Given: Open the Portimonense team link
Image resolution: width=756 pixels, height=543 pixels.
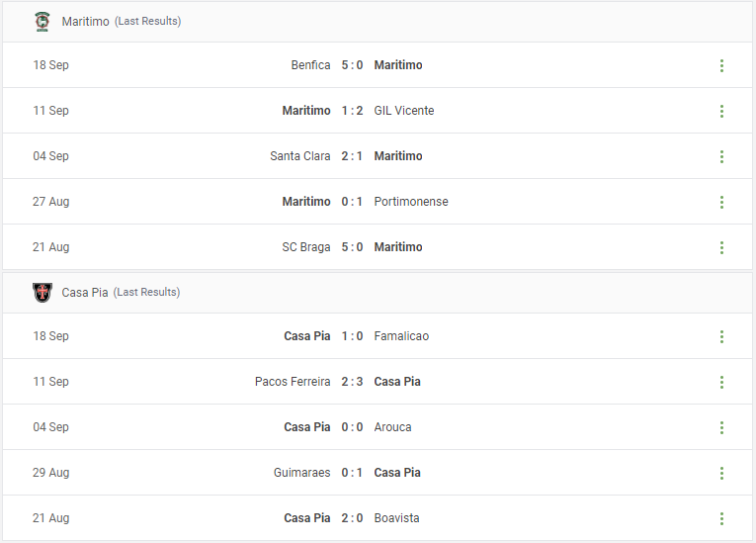Looking at the screenshot, I should pyautogui.click(x=411, y=202).
